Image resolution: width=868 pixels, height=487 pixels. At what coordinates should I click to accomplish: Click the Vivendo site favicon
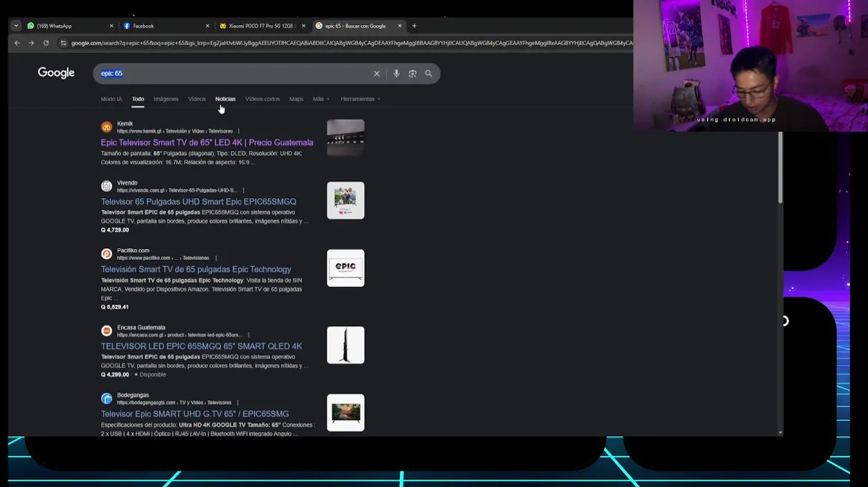click(106, 186)
